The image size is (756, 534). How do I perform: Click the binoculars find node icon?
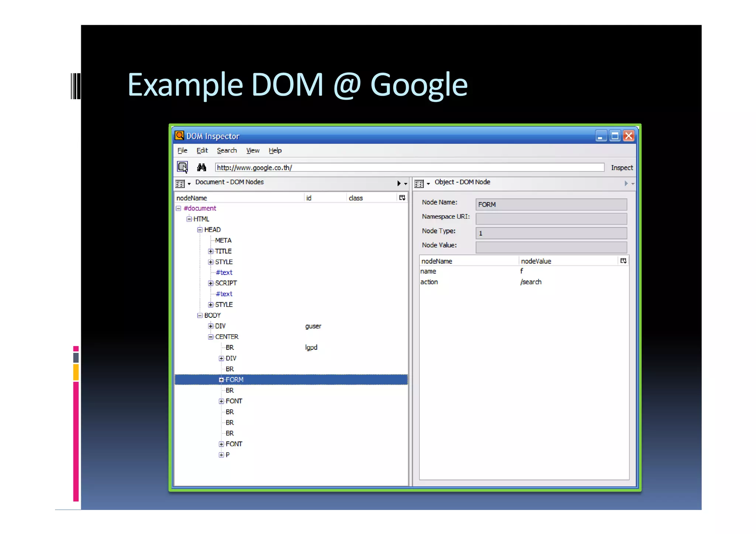(202, 168)
